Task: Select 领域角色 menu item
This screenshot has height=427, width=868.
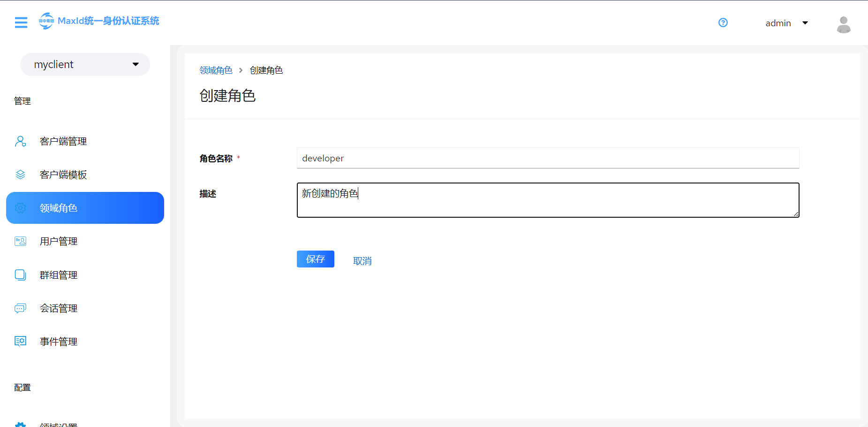Action: pos(85,208)
